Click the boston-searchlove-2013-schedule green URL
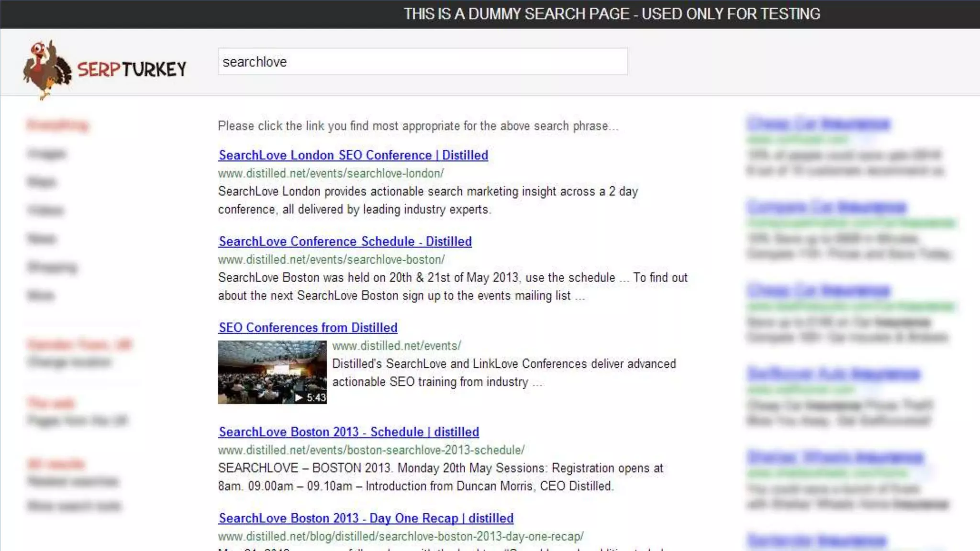 [371, 450]
